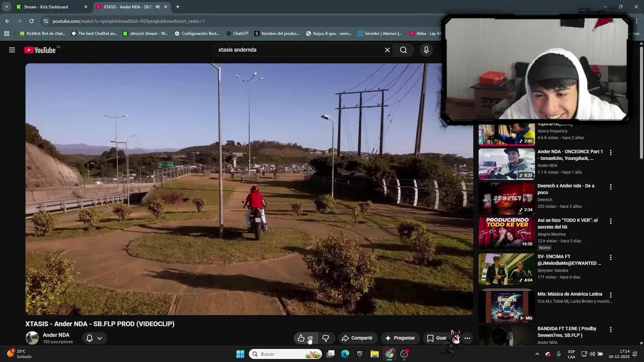Open the volume speaker tray icon
The height and width of the screenshot is (362, 644).
click(x=592, y=354)
